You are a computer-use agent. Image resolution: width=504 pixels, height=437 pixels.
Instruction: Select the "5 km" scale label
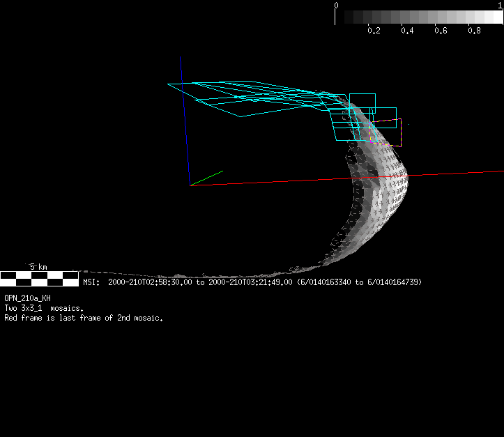pyautogui.click(x=38, y=267)
